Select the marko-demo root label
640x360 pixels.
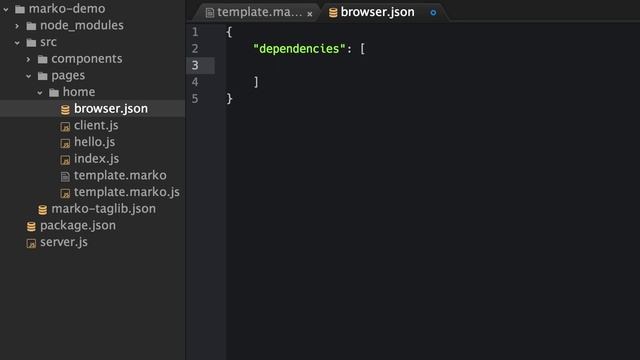coord(67,9)
